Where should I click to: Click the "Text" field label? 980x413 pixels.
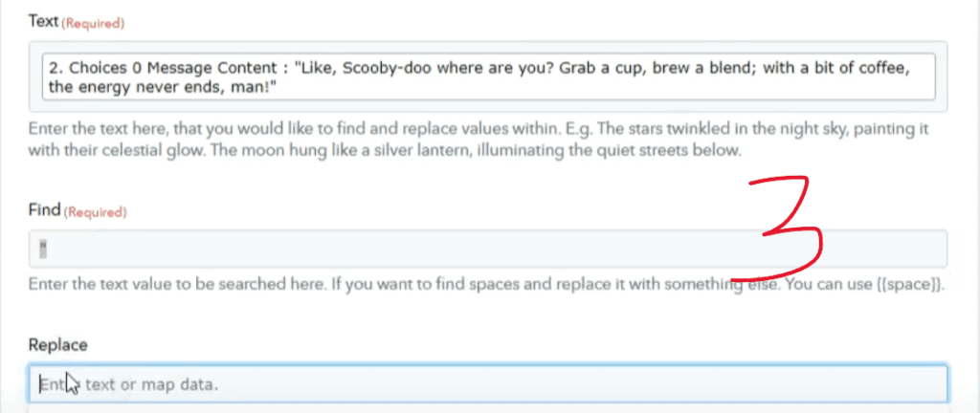tap(43, 21)
